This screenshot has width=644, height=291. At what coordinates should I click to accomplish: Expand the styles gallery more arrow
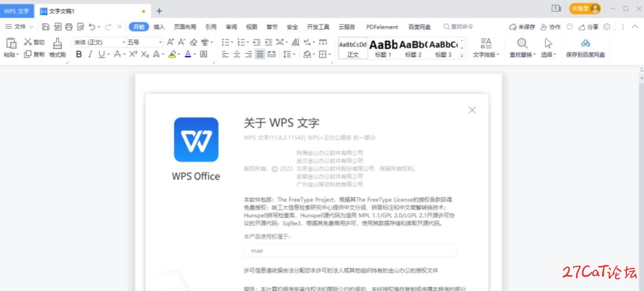tap(462, 55)
